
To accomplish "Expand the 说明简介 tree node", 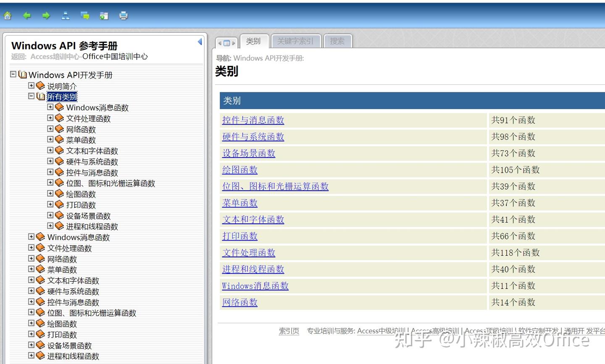I will click(31, 85).
